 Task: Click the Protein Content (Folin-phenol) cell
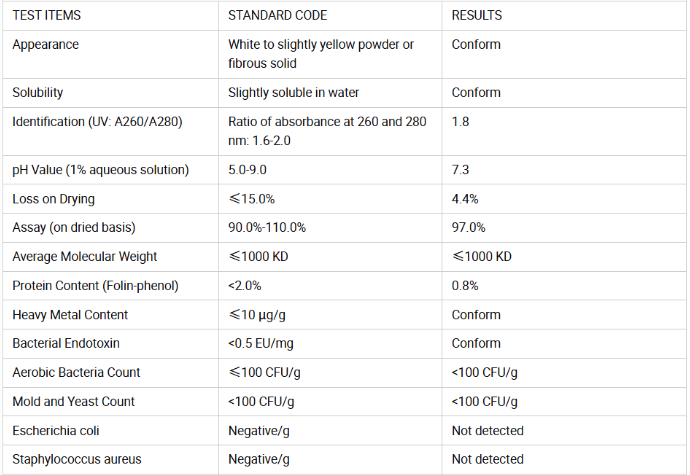(x=95, y=286)
